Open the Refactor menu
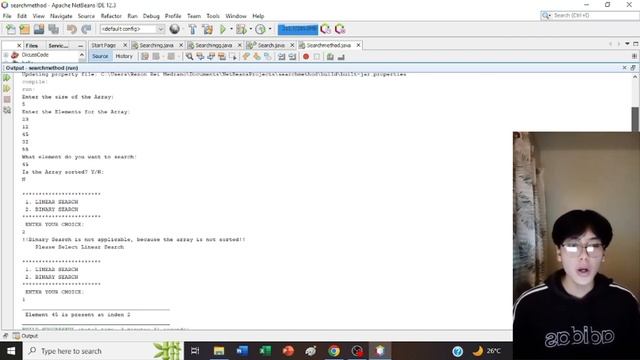 tap(111, 16)
